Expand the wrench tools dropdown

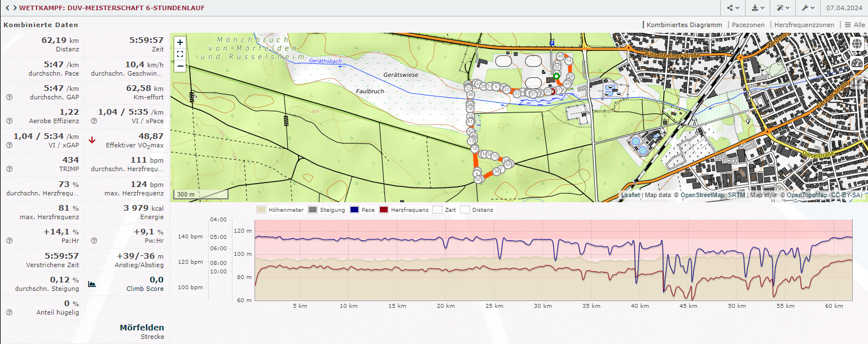point(807,8)
